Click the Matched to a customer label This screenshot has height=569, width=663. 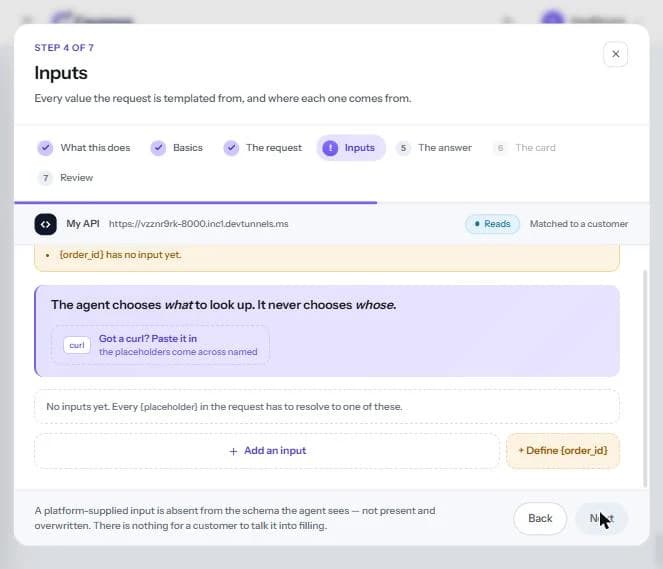click(579, 224)
